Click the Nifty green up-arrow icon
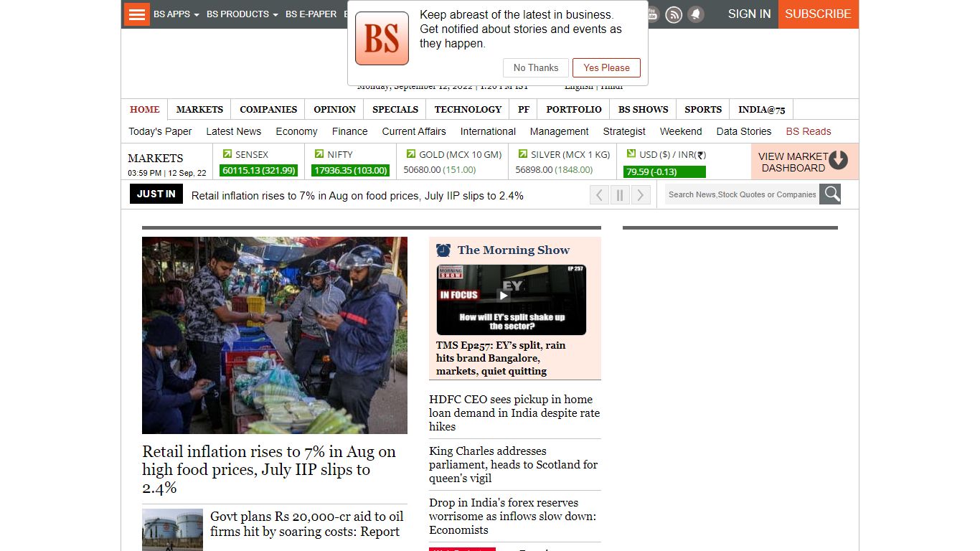980x551 pixels. (319, 154)
